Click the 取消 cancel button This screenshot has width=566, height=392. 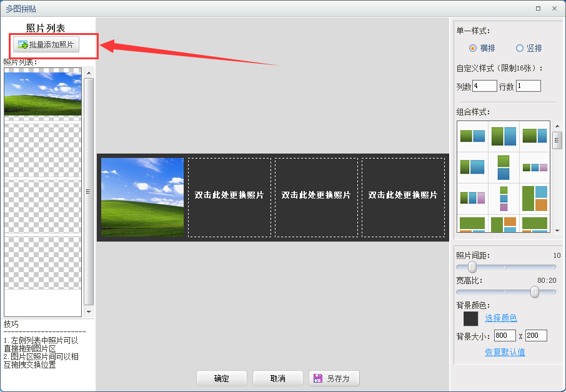277,378
